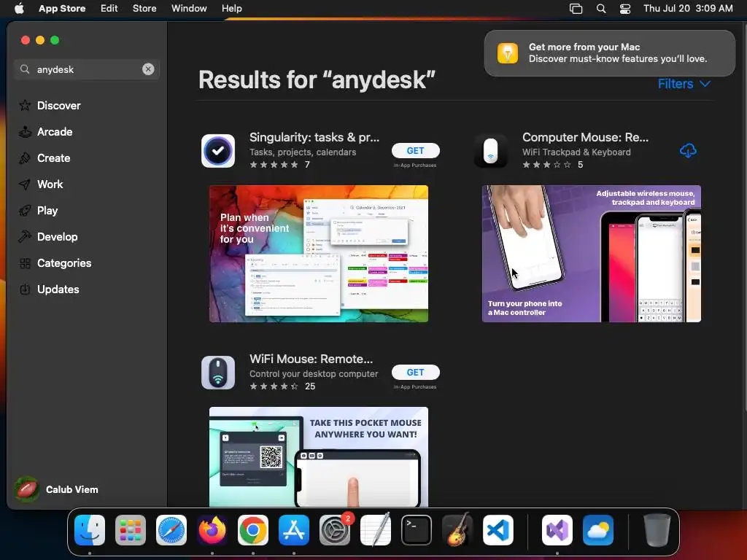
Task: Open Finder from the dock
Action: 90,529
